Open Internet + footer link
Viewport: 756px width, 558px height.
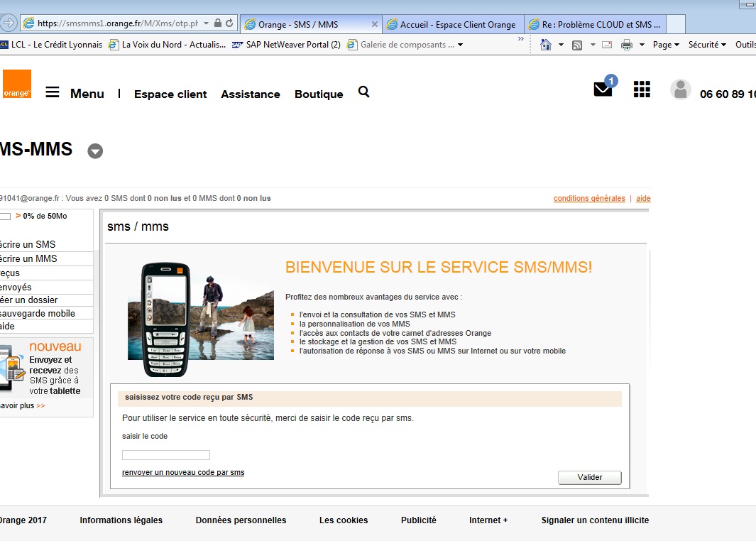click(x=488, y=520)
